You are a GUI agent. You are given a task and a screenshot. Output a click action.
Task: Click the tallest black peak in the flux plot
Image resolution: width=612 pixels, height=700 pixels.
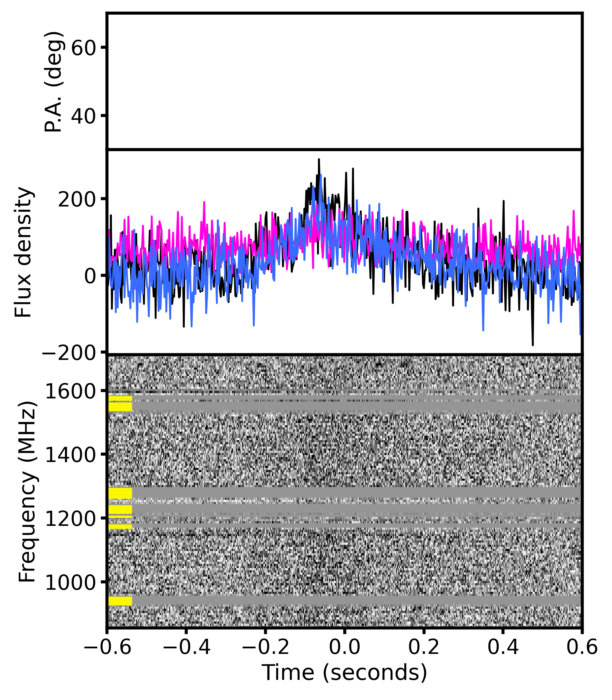click(319, 161)
